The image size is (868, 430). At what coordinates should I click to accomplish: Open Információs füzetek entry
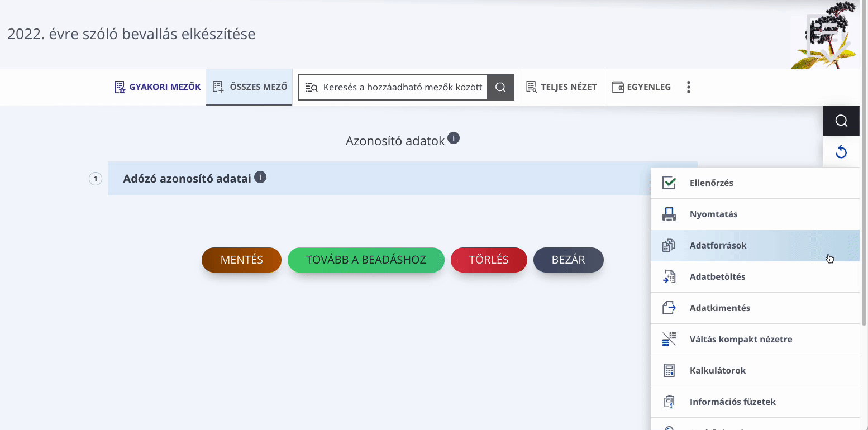(755, 402)
